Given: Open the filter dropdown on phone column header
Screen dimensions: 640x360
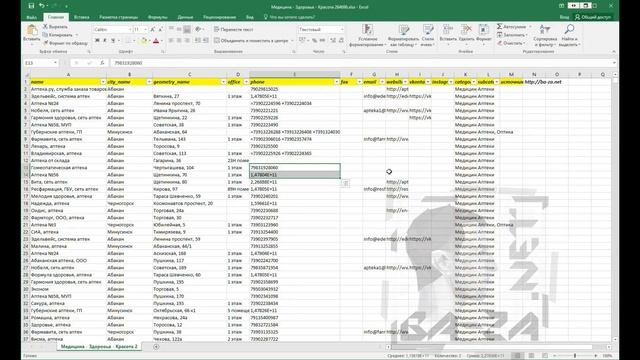Looking at the screenshot, I should 337,82.
